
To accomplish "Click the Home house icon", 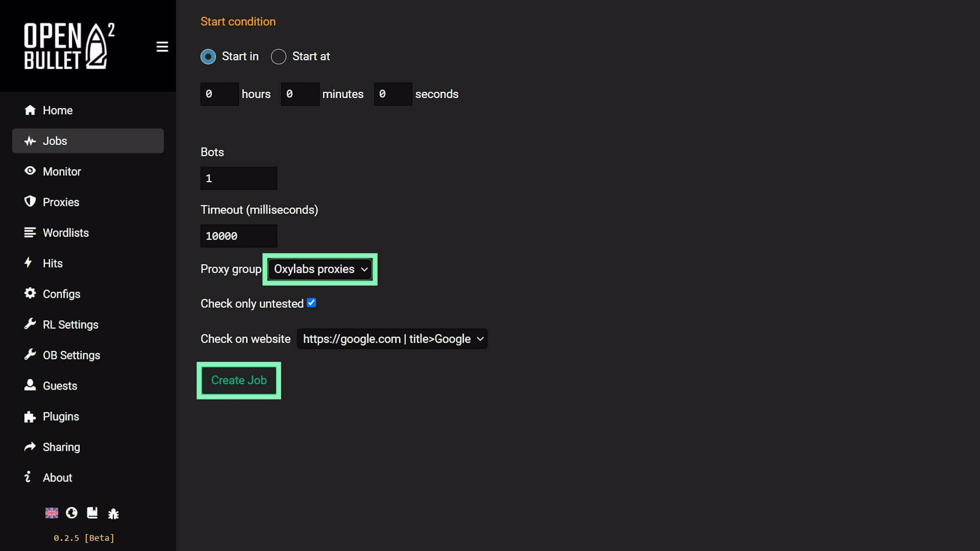I will click(x=30, y=110).
